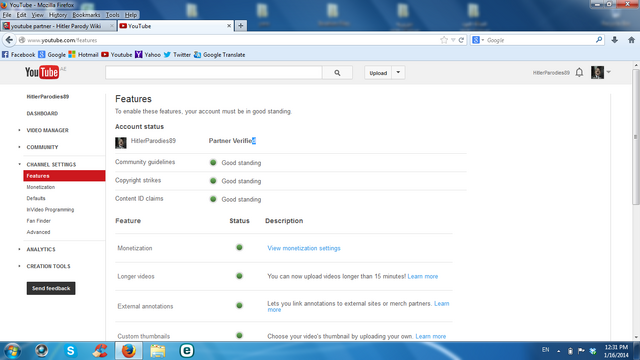Viewport: 640px width, 360px height.
Task: Click the Upload button
Action: coord(378,73)
